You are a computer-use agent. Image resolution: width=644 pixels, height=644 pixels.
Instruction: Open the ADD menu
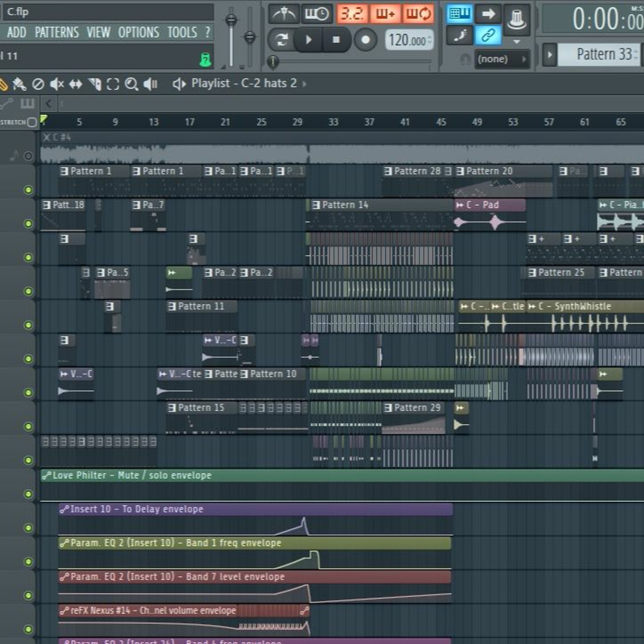17,32
